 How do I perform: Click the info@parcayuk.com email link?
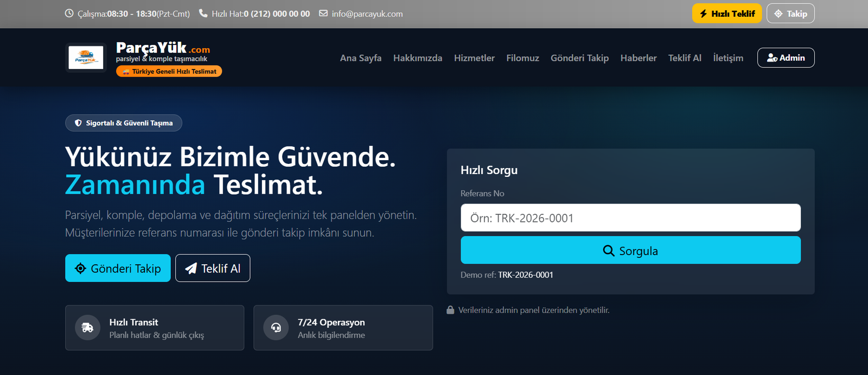tap(367, 14)
